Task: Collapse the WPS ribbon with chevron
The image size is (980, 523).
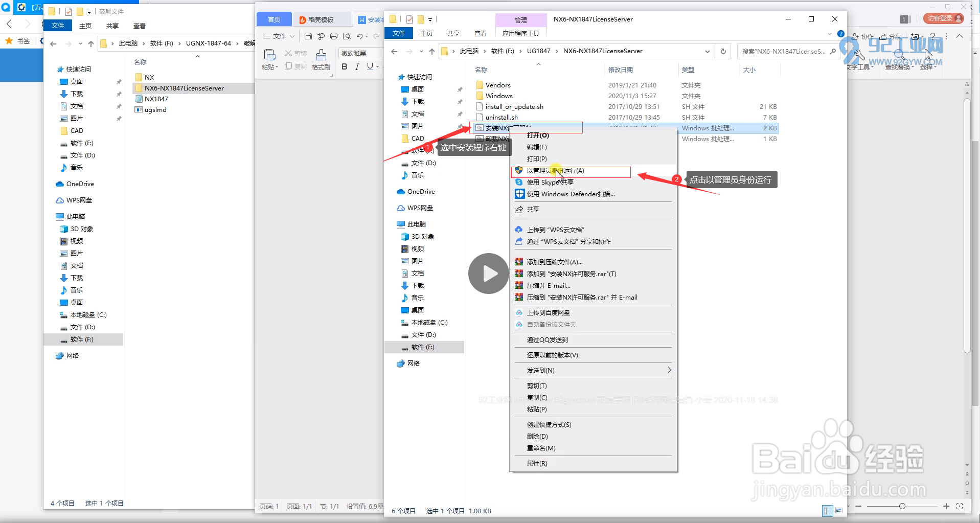Action: tap(960, 36)
